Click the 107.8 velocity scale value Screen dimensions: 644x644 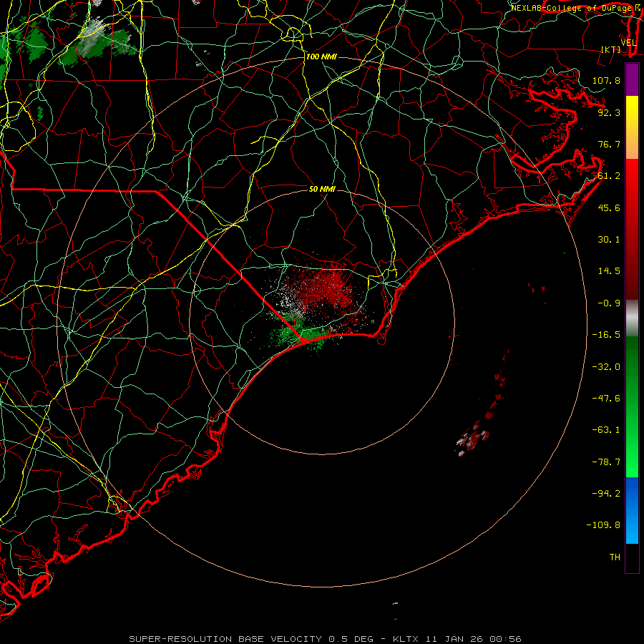point(606,80)
